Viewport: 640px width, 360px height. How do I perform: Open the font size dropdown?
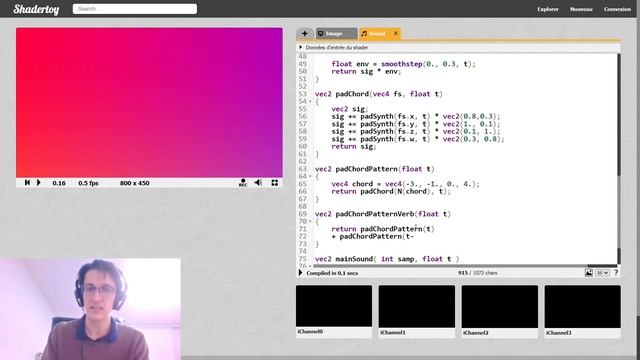point(602,273)
